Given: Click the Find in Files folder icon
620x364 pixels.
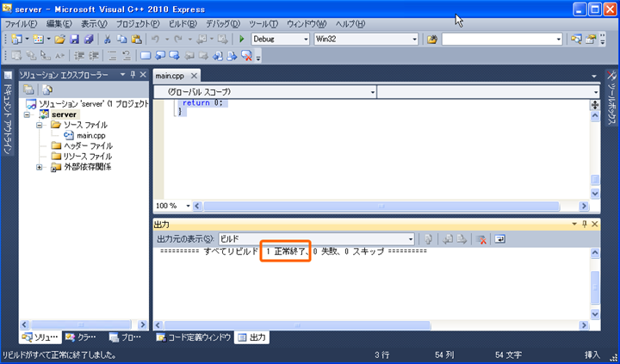Looking at the screenshot, I should [432, 39].
